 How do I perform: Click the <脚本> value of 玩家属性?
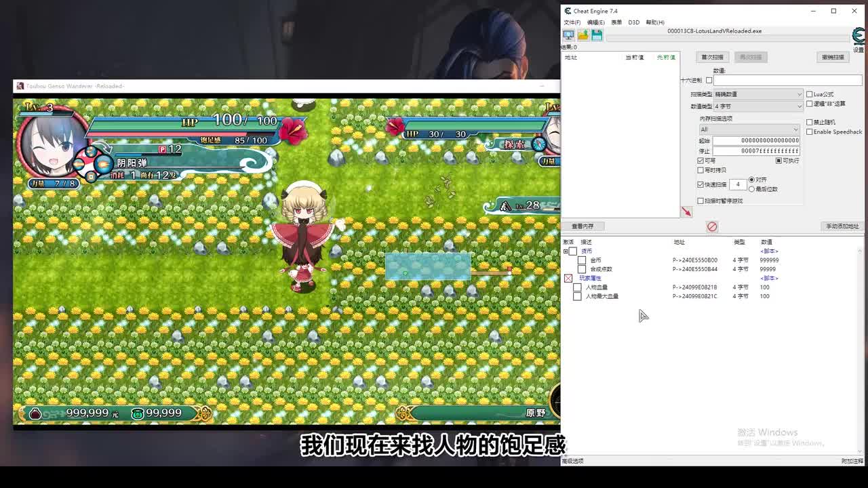769,279
